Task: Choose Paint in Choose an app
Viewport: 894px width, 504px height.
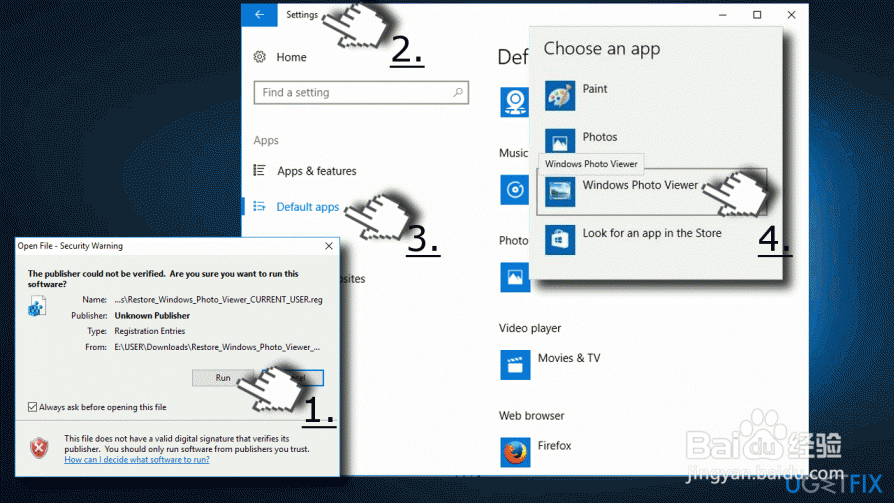Action: pos(595,88)
